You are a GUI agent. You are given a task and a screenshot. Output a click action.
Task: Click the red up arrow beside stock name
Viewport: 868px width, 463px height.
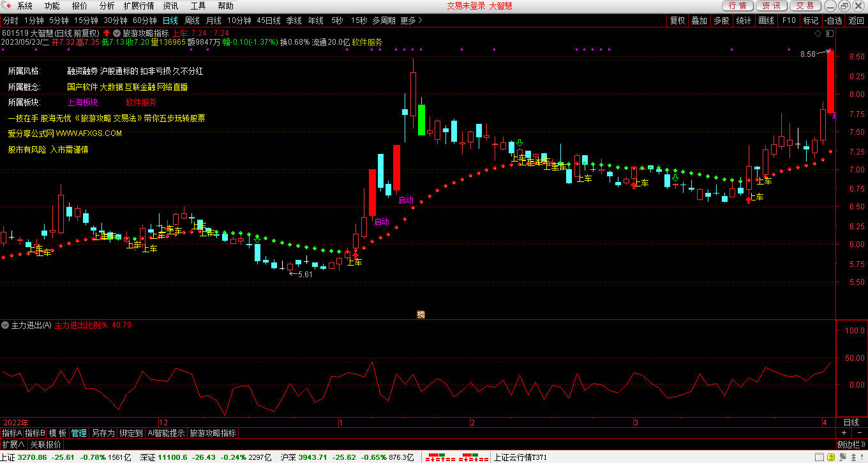pyautogui.click(x=106, y=33)
